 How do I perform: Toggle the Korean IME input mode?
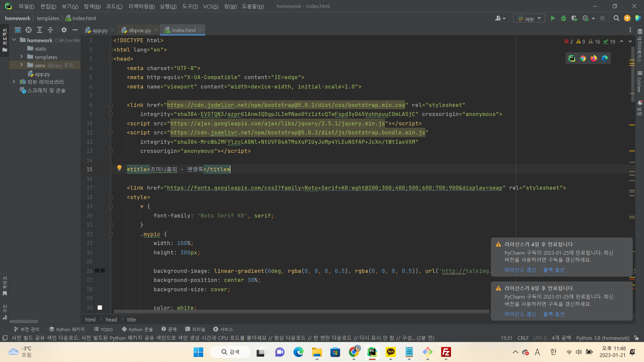(553, 352)
